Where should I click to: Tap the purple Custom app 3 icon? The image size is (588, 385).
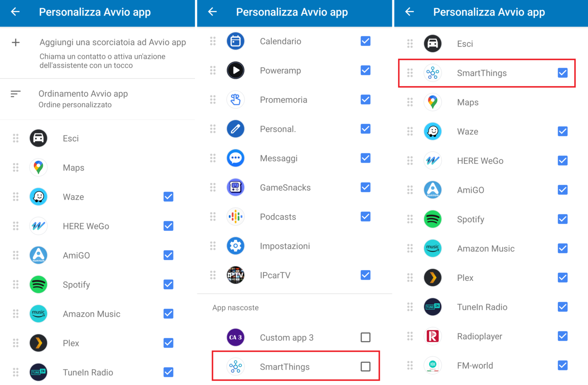[236, 338]
